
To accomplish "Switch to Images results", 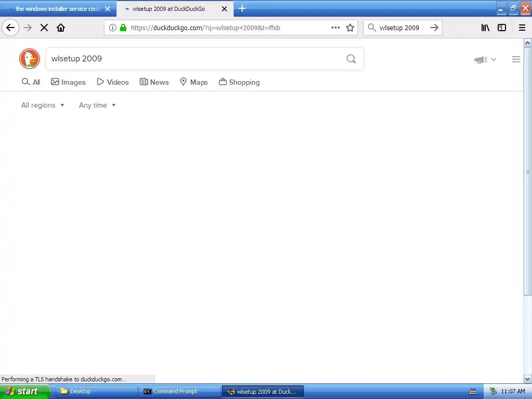I will 68,82.
